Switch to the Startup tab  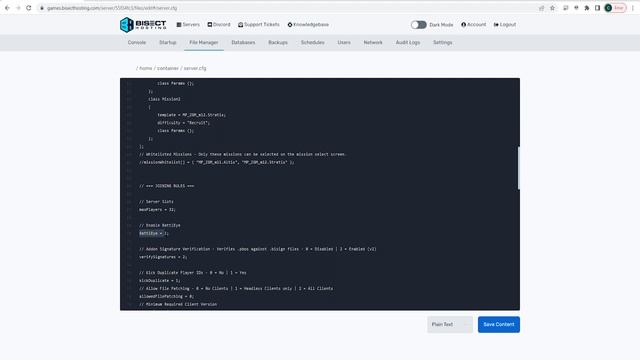coord(167,42)
